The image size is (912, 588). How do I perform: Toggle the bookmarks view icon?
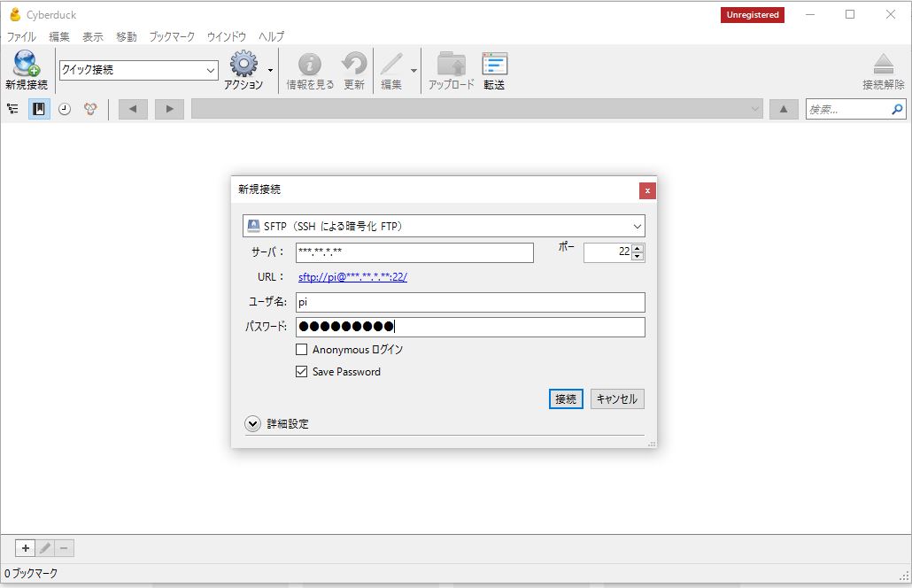(x=39, y=109)
